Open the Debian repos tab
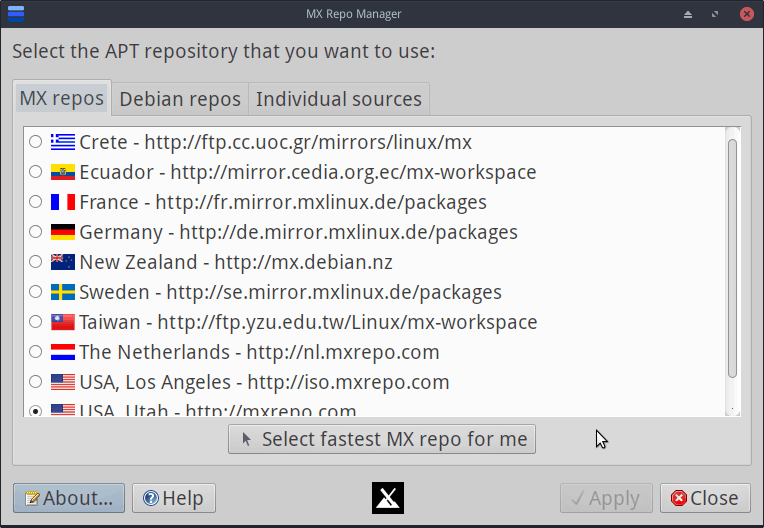The height and width of the screenshot is (528, 764). click(x=180, y=99)
